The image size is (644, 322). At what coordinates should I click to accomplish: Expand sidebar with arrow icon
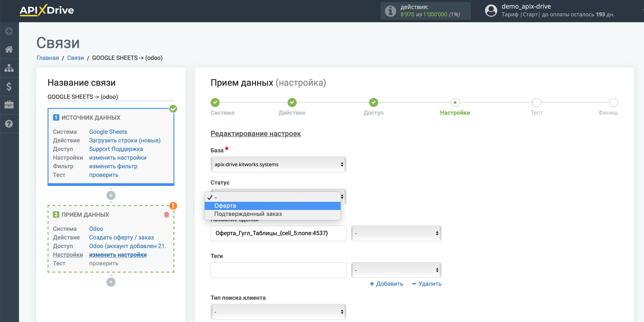[x=9, y=31]
